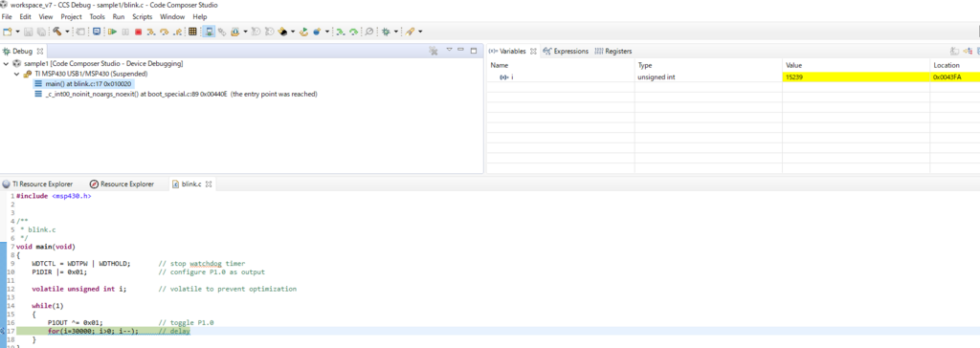Click the Step Return icon
This screenshot has height=348, width=980.
pyautogui.click(x=177, y=32)
